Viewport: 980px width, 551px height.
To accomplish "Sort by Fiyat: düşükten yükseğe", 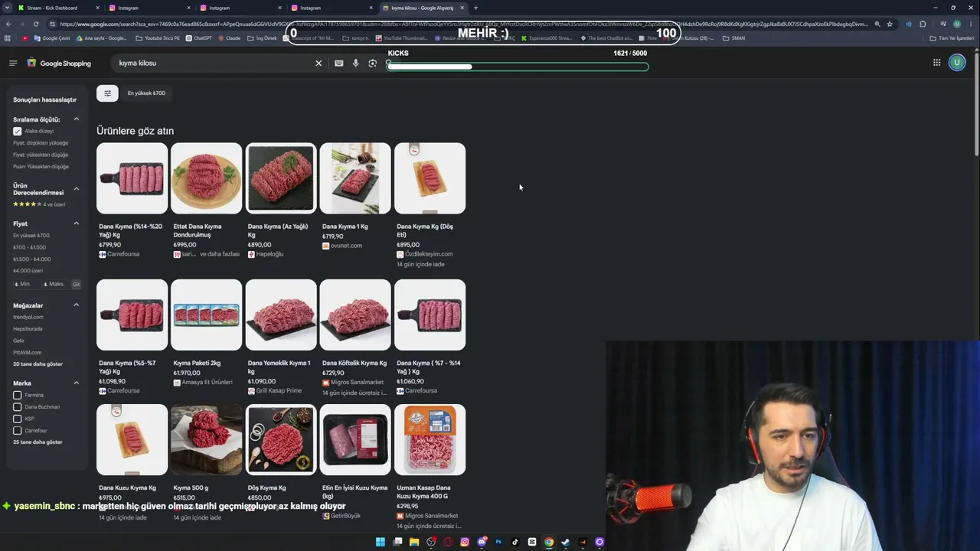I will point(41,143).
